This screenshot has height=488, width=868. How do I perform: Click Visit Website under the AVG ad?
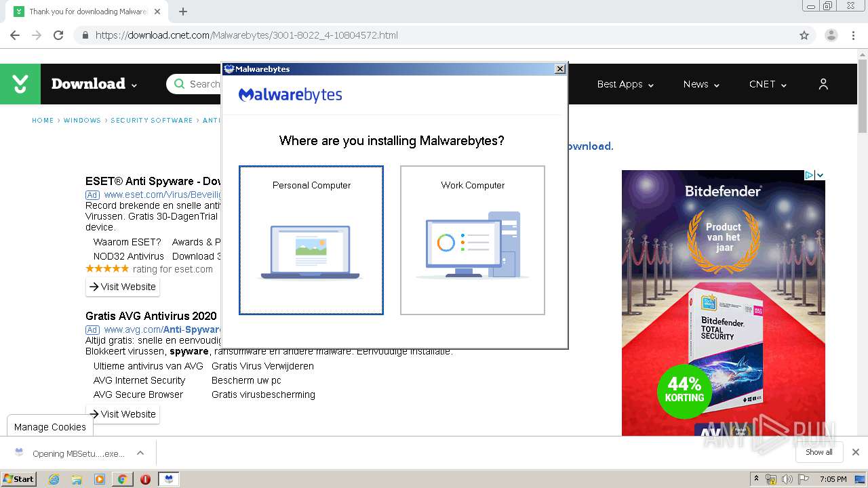coord(123,414)
